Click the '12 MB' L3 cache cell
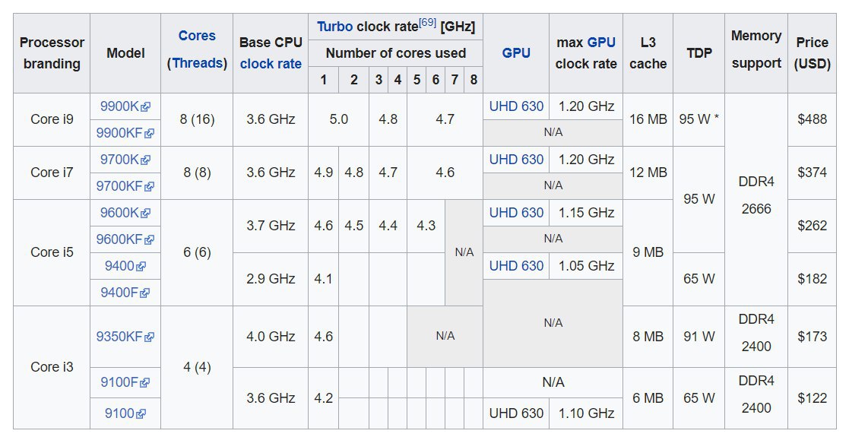This screenshot has width=868, height=437. (648, 173)
